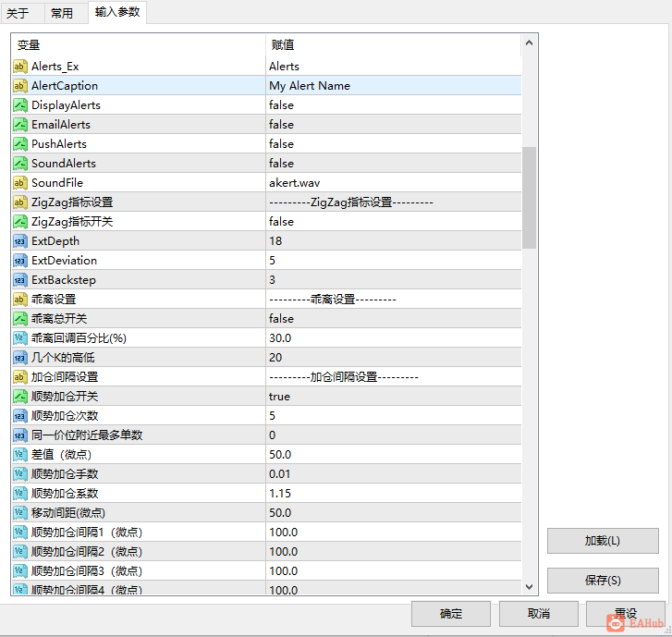Image resolution: width=672 pixels, height=637 pixels.
Task: Click the integer icon beside ExtBackstep
Action: [x=20, y=280]
